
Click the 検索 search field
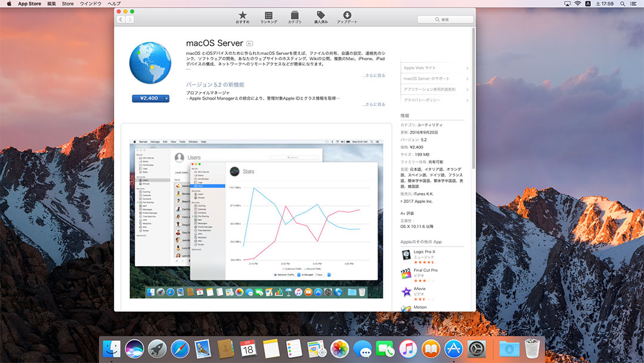coord(445,19)
